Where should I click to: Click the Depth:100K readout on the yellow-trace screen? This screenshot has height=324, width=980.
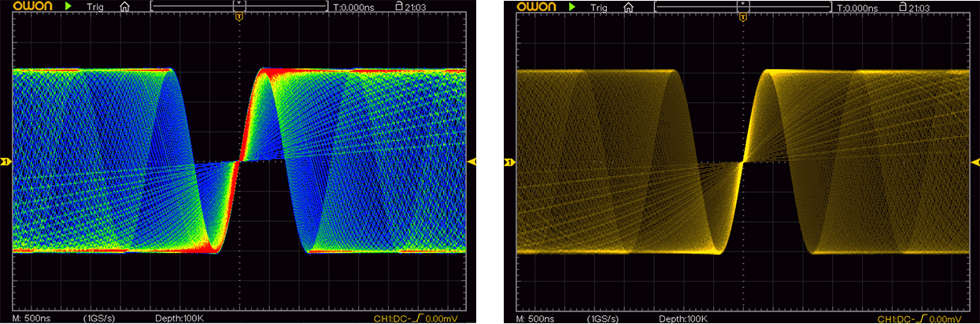682,319
